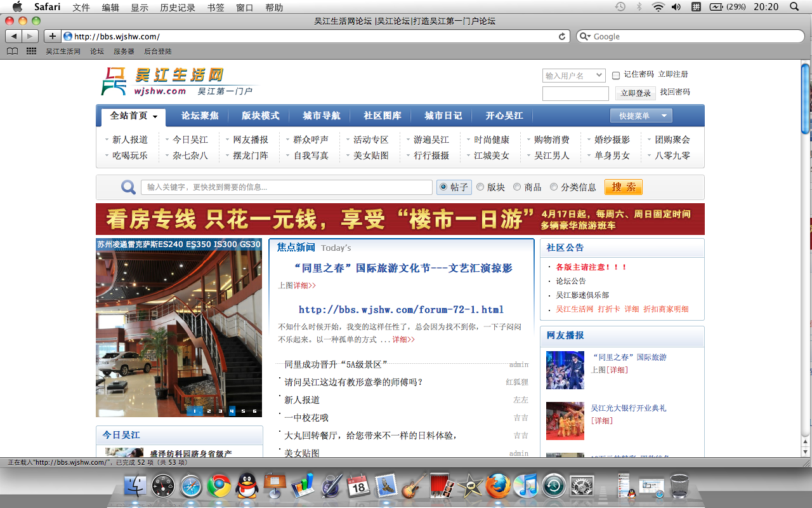The width and height of the screenshot is (812, 508).
Task: Open the Trash in the Dock
Action: pos(679,486)
